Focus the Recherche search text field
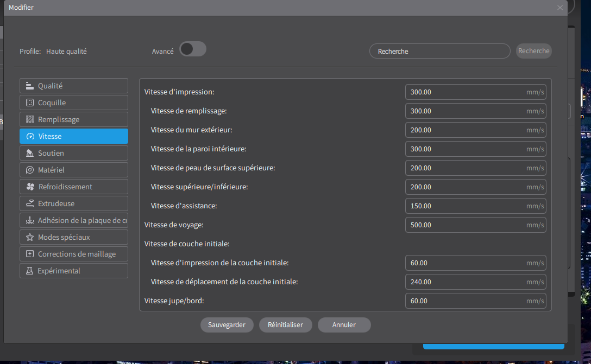The height and width of the screenshot is (364, 591). tap(440, 51)
